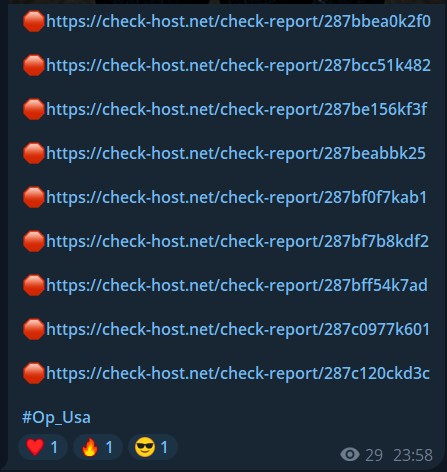Click the sunglasses face reaction

click(x=153, y=447)
